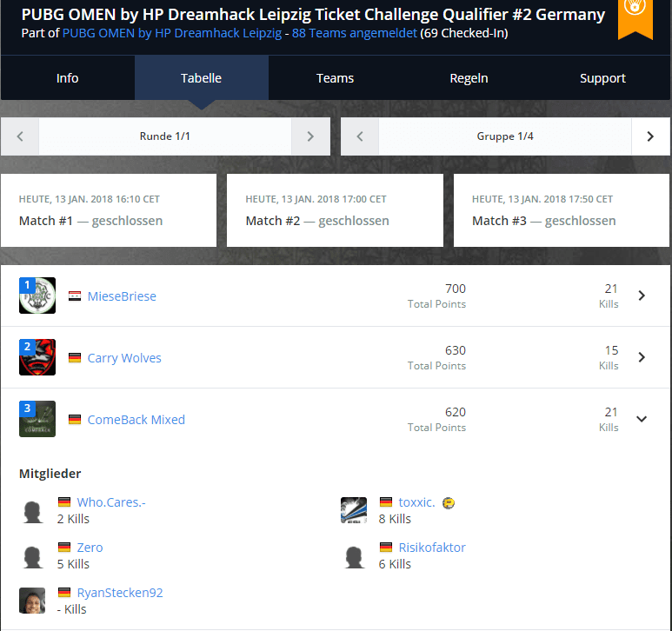Click the German flag beside ComeBack Mixed
672x631 pixels.
point(75,420)
